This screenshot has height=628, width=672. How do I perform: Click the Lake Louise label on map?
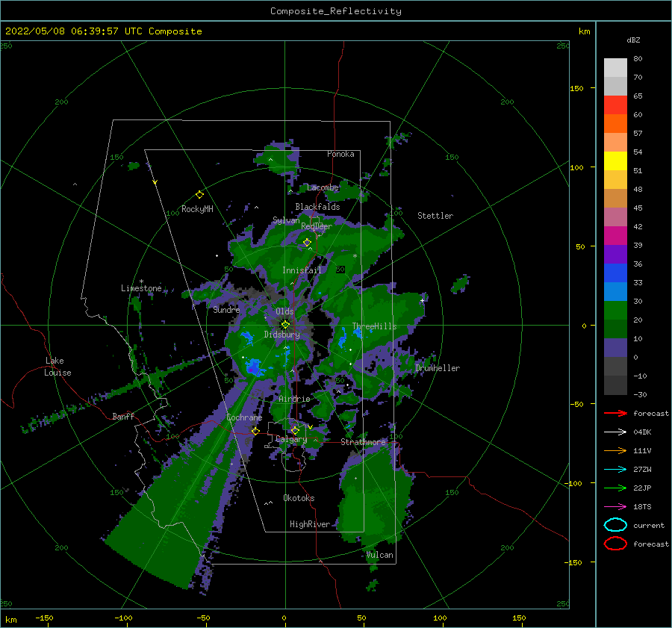[x=57, y=367]
